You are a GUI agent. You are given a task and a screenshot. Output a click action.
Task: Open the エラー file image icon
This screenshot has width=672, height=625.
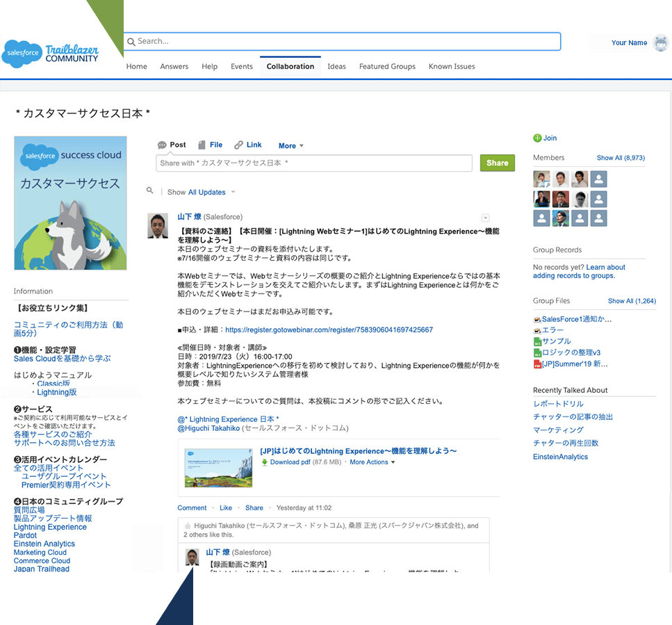point(537,330)
